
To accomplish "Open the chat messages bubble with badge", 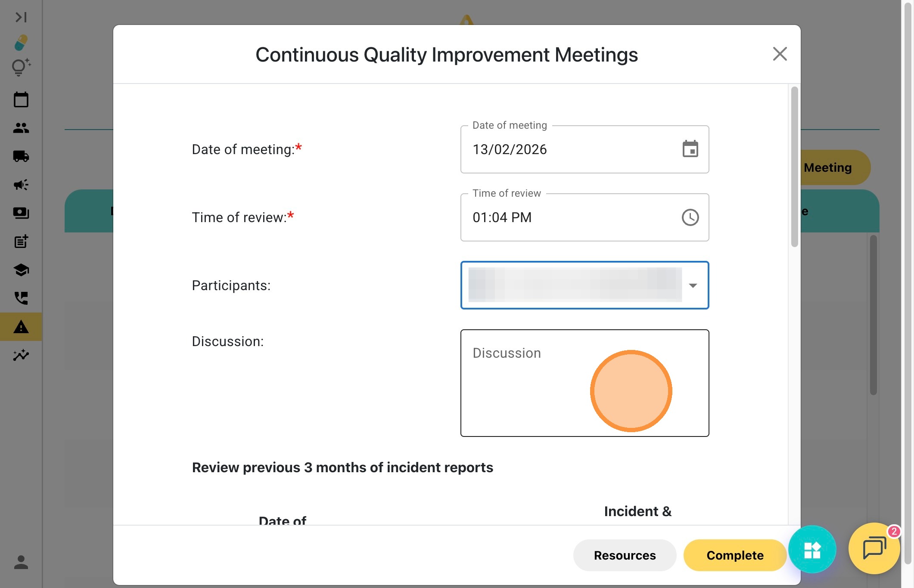I will 874,548.
